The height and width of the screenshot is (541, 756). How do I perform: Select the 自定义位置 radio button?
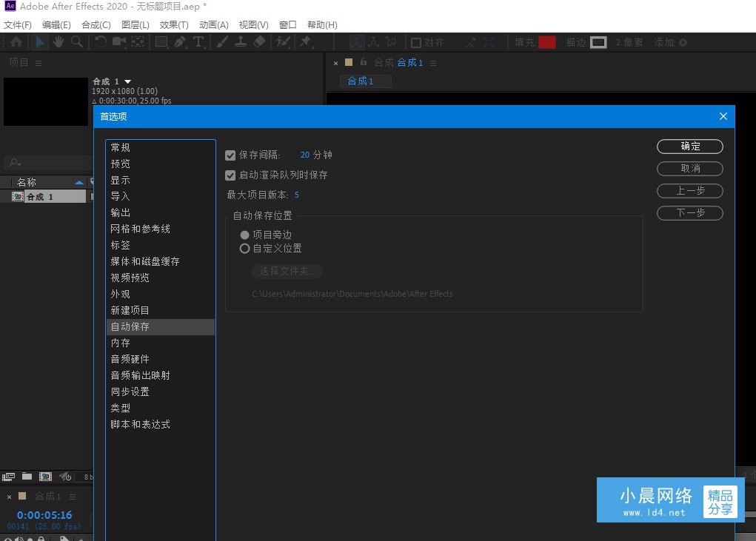[x=244, y=248]
